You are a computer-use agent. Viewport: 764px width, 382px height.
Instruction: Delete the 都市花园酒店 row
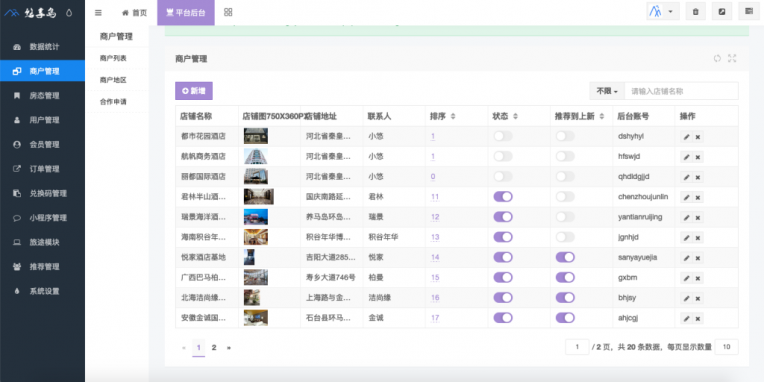click(698, 137)
